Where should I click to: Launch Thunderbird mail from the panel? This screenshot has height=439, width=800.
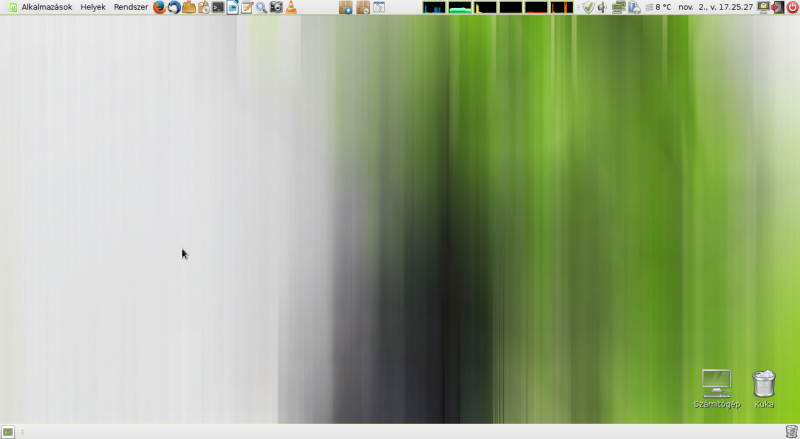coord(174,7)
